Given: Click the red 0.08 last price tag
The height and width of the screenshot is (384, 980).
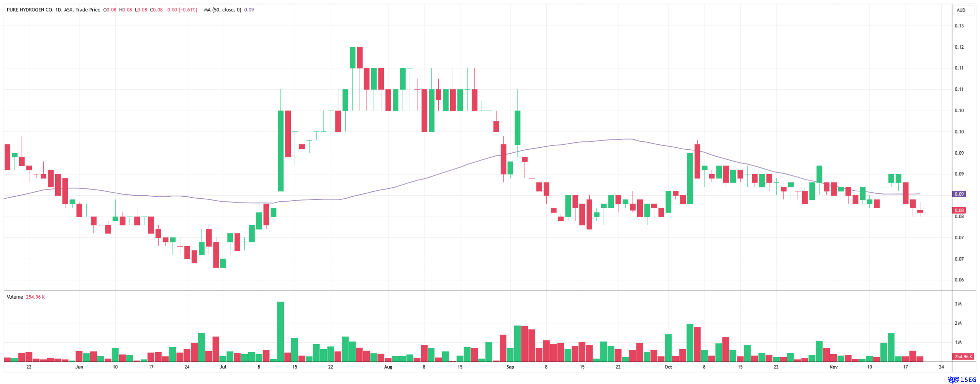Looking at the screenshot, I should click(x=959, y=210).
